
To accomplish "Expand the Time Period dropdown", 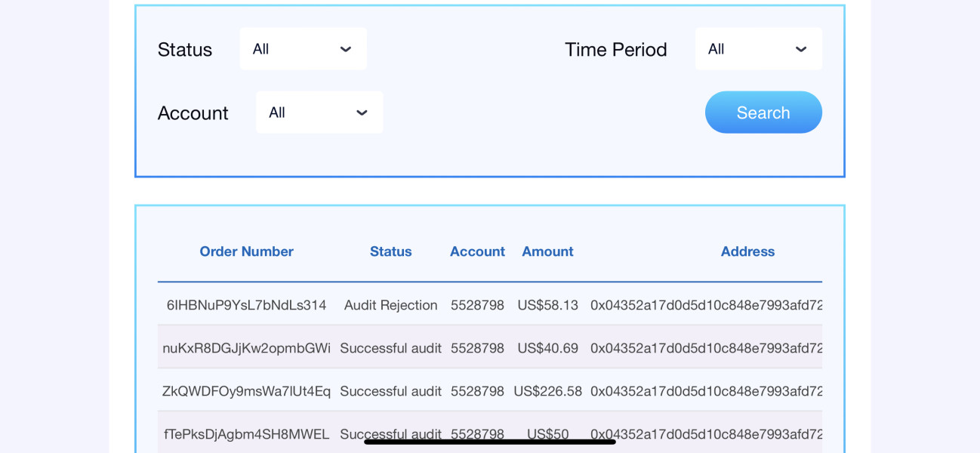I will click(x=758, y=49).
